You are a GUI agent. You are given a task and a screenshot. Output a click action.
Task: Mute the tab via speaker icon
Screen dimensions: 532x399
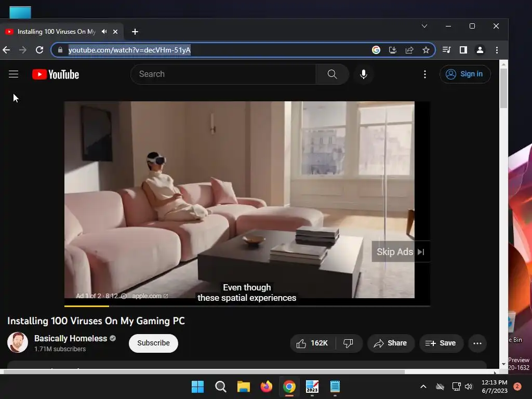[104, 32]
